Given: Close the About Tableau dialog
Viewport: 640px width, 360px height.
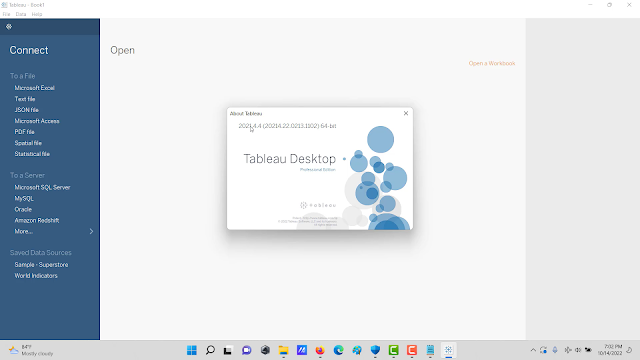Looking at the screenshot, I should [406, 113].
